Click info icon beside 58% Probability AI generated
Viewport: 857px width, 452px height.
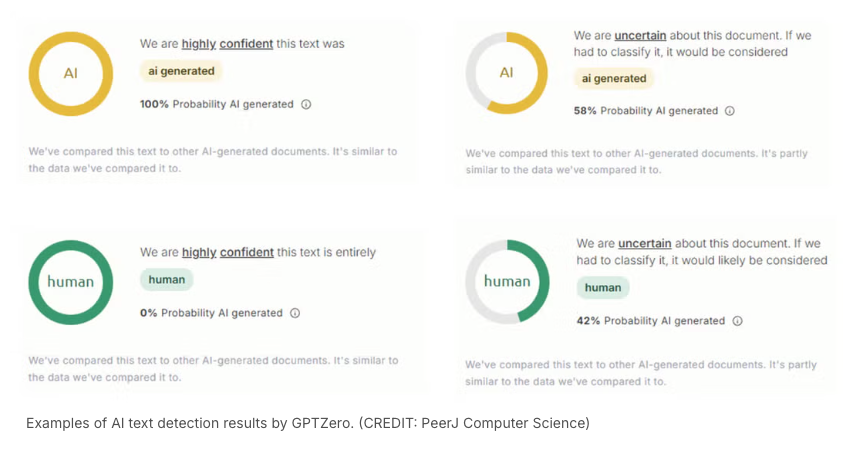coord(730,111)
